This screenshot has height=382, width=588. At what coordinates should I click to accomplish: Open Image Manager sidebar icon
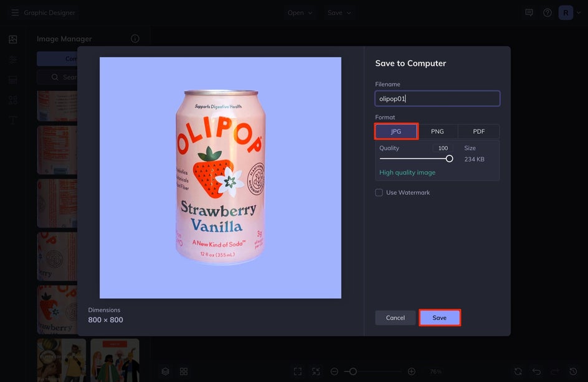(13, 39)
